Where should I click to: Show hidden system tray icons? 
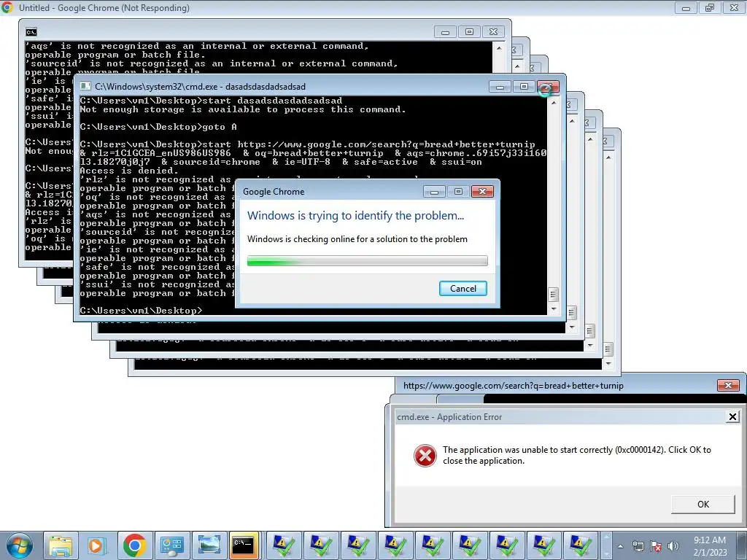(x=620, y=546)
